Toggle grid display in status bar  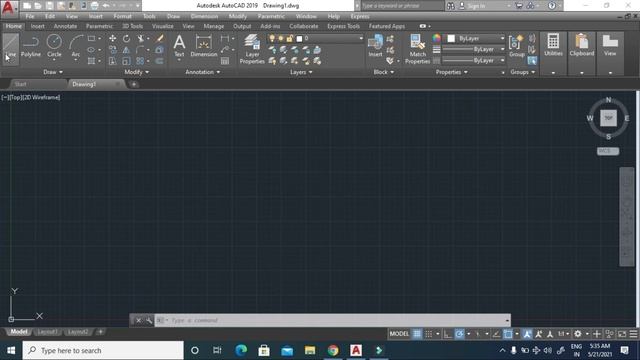417,334
